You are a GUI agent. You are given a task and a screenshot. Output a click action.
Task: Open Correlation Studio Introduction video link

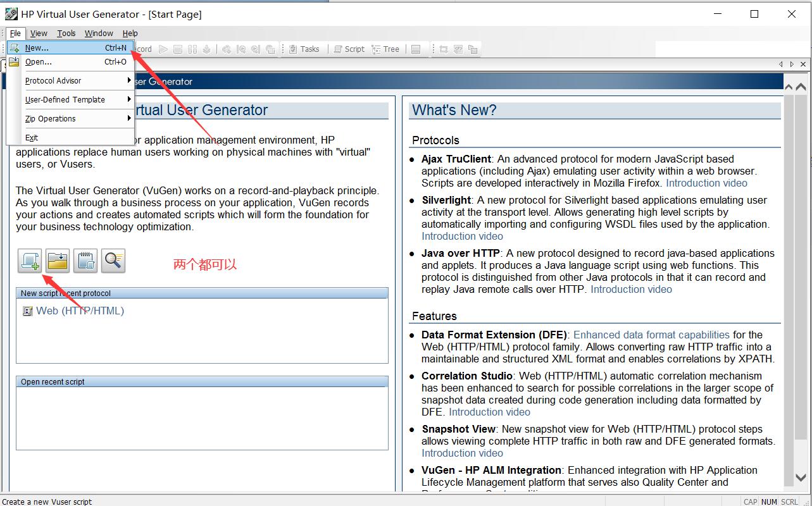(x=489, y=412)
